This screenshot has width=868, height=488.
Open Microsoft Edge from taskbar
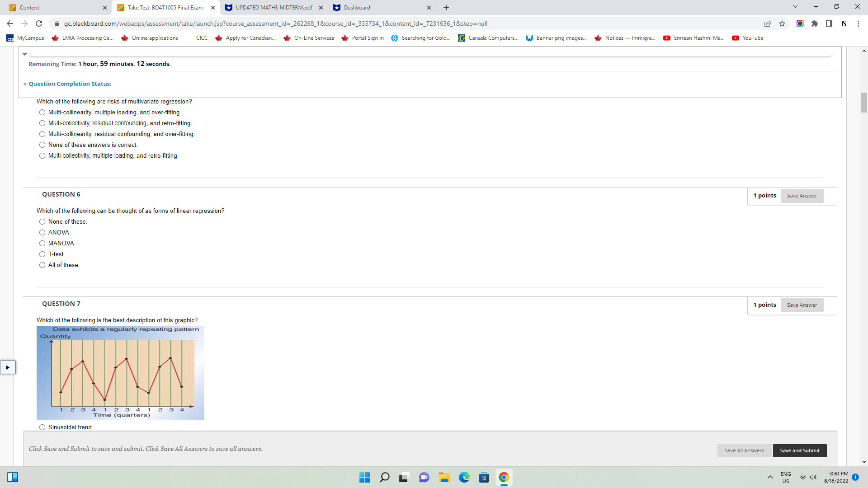(464, 477)
